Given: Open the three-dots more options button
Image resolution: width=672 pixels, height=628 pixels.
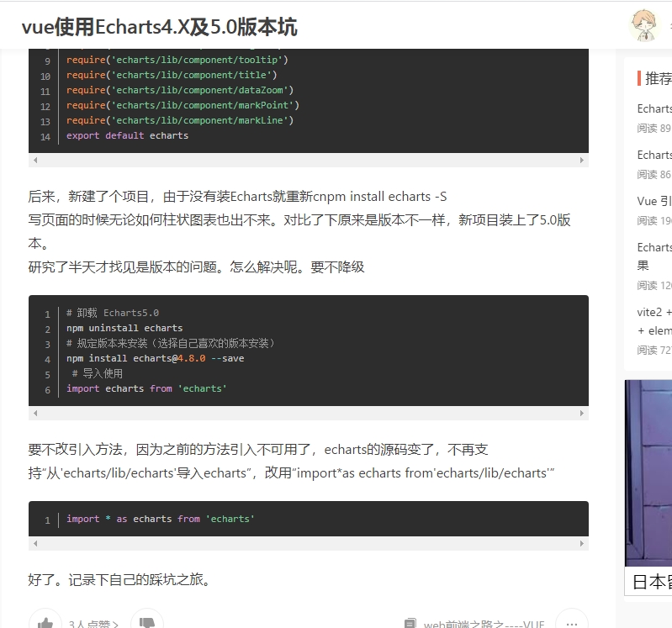Looking at the screenshot, I should point(572,621).
